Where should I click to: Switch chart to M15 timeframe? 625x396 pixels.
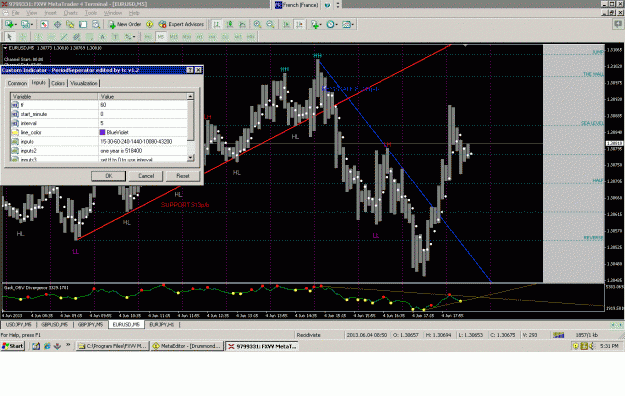[x=173, y=37]
